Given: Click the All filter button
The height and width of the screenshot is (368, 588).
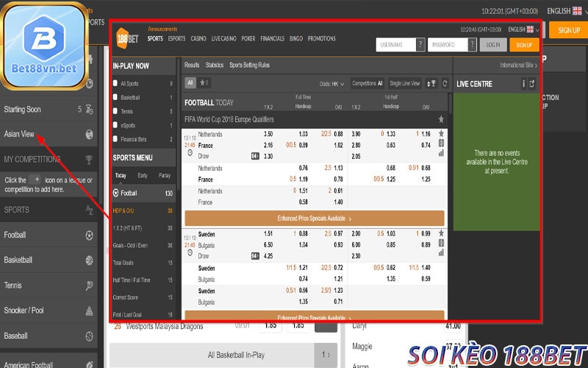Looking at the screenshot, I should click(190, 83).
